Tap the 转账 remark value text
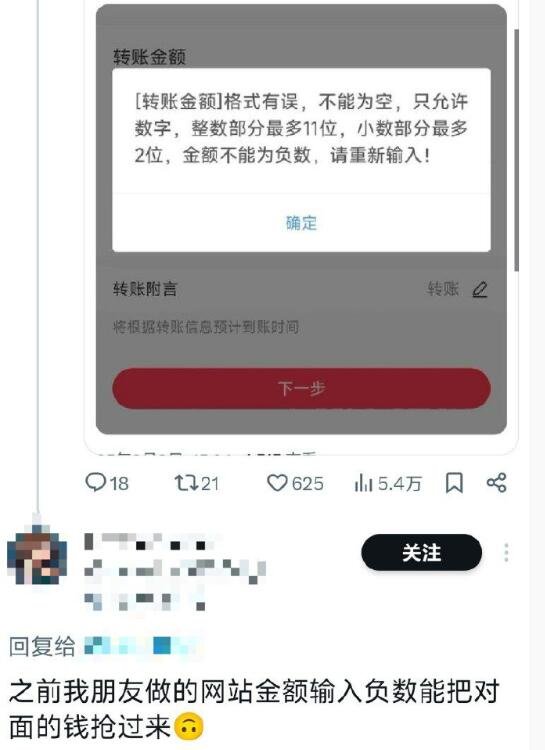Screen dimensions: 545x750 (443, 289)
